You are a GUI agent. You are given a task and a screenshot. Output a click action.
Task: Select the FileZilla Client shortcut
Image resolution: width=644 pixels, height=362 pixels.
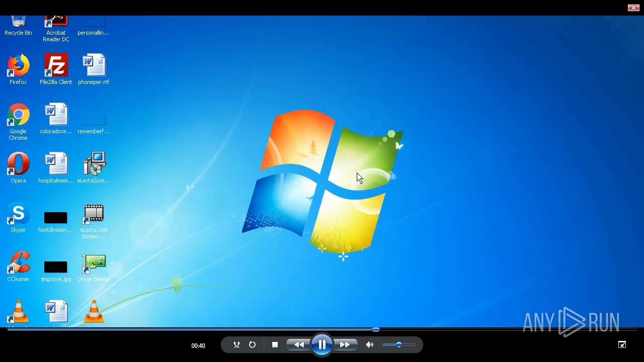56,69
